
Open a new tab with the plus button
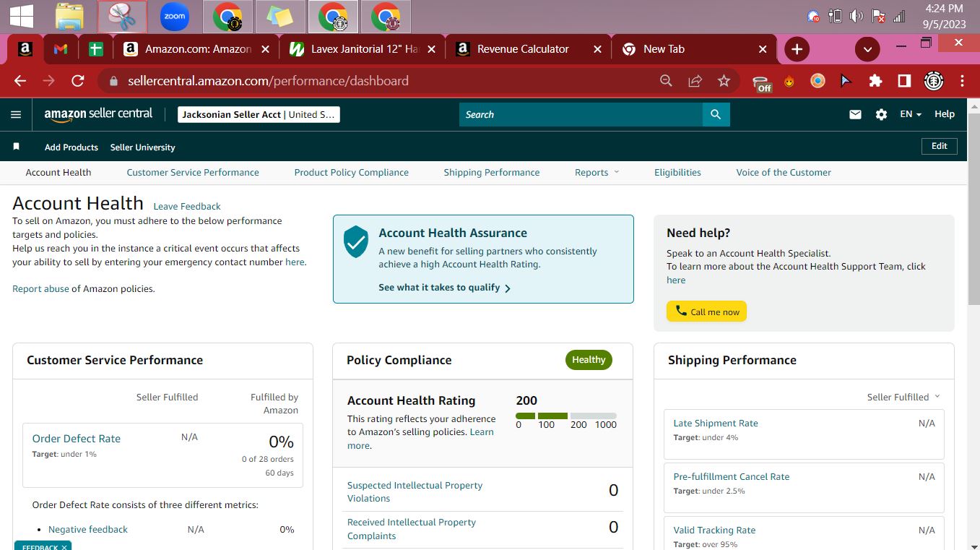[x=797, y=49]
